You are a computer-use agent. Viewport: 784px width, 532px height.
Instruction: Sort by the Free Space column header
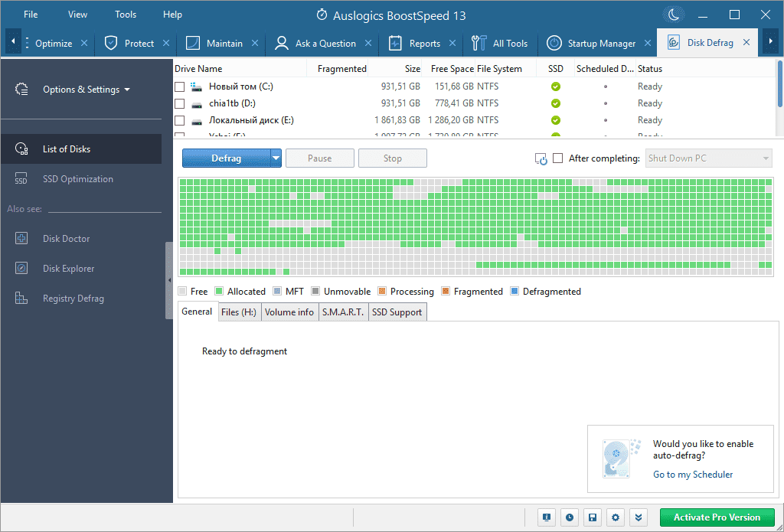452,68
